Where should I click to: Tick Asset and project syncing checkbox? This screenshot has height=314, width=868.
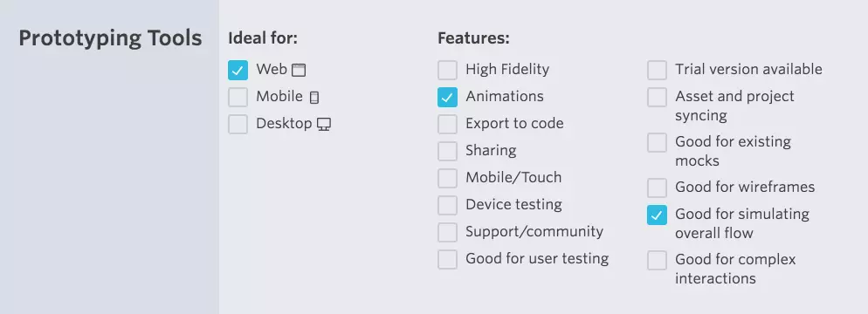pos(657,98)
